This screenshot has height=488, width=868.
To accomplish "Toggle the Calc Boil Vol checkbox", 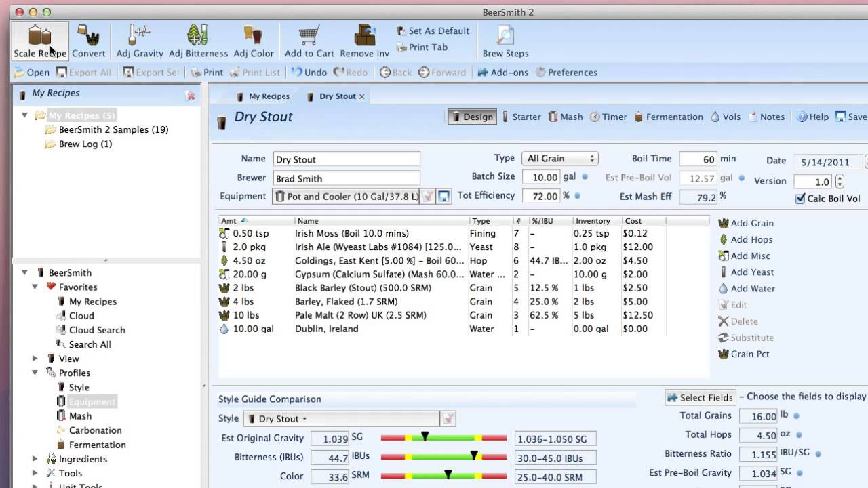I will pyautogui.click(x=800, y=199).
